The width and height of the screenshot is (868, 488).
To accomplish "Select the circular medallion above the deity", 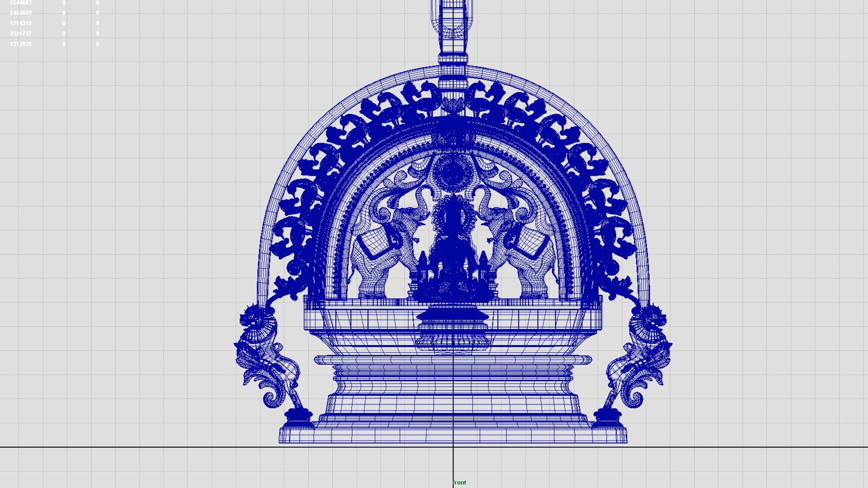I will (453, 172).
